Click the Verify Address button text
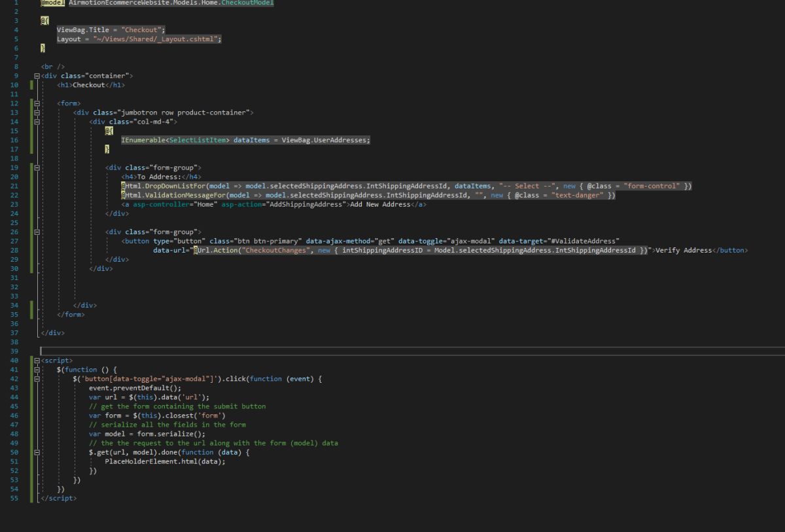The height and width of the screenshot is (532, 785). pyautogui.click(x=683, y=250)
